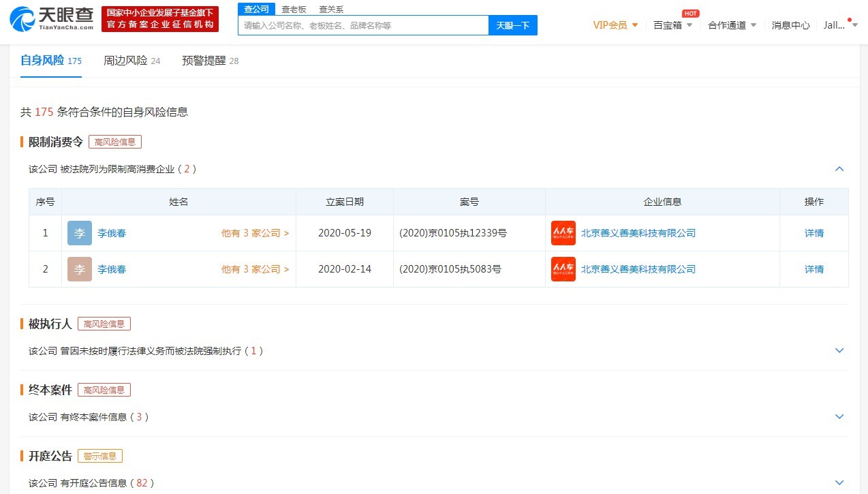Viewport: 868px width, 494px height.
Task: Click the 有终本案件信息 (3) summary line
Action: pos(89,417)
